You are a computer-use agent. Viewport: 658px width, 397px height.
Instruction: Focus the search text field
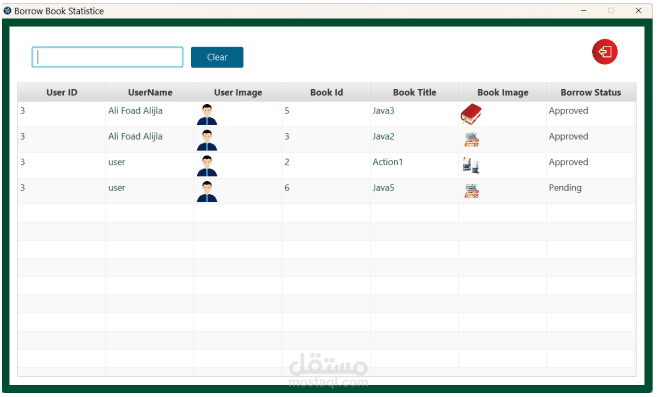click(x=107, y=57)
